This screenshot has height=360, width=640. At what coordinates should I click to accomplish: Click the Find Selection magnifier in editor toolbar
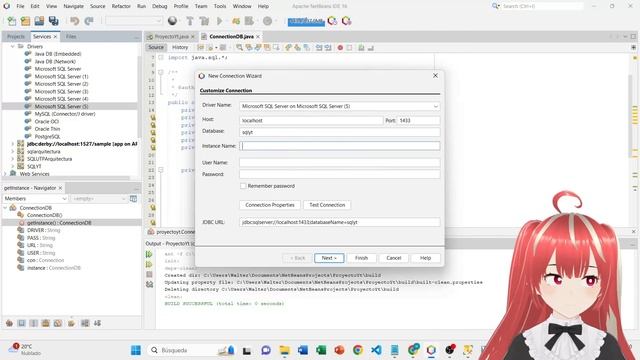coord(240,48)
